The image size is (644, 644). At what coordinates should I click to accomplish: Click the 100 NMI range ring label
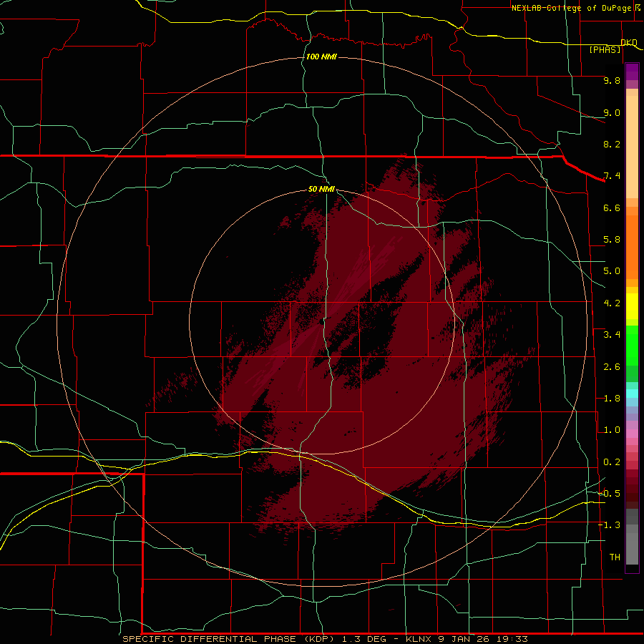(321, 57)
